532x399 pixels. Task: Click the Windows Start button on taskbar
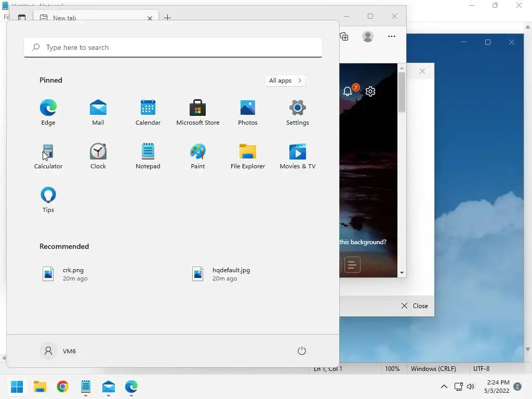click(x=17, y=387)
